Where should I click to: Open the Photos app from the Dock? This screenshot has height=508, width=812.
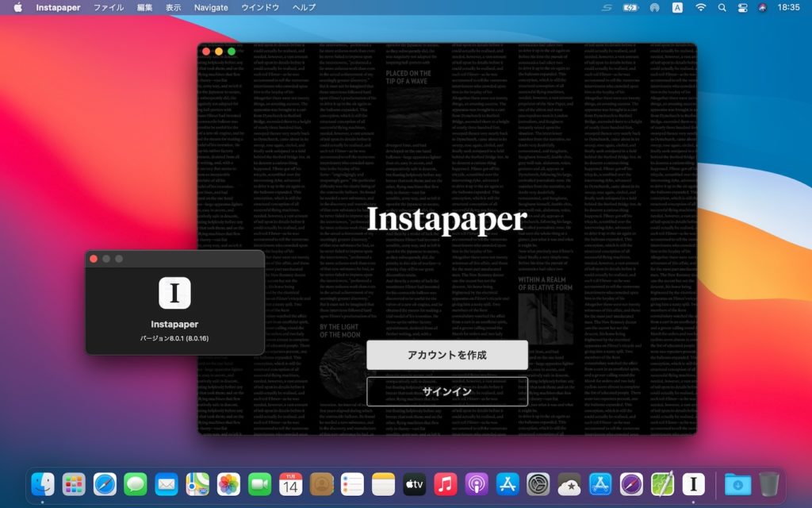(228, 490)
